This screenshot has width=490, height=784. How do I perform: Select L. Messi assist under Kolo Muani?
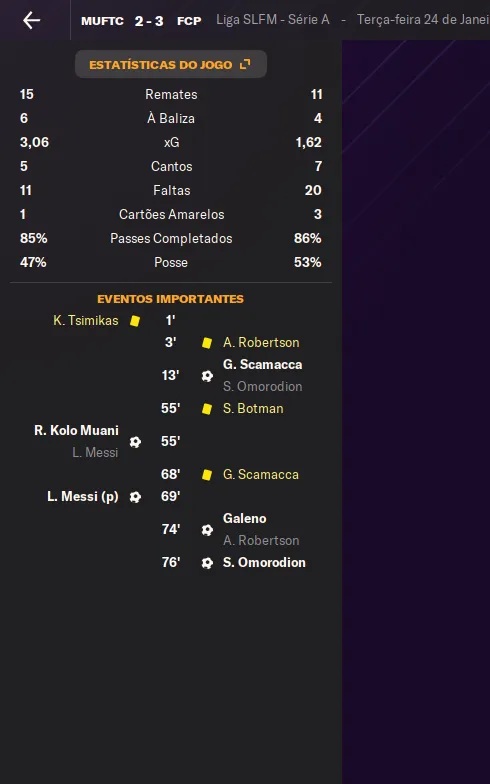[x=95, y=452]
